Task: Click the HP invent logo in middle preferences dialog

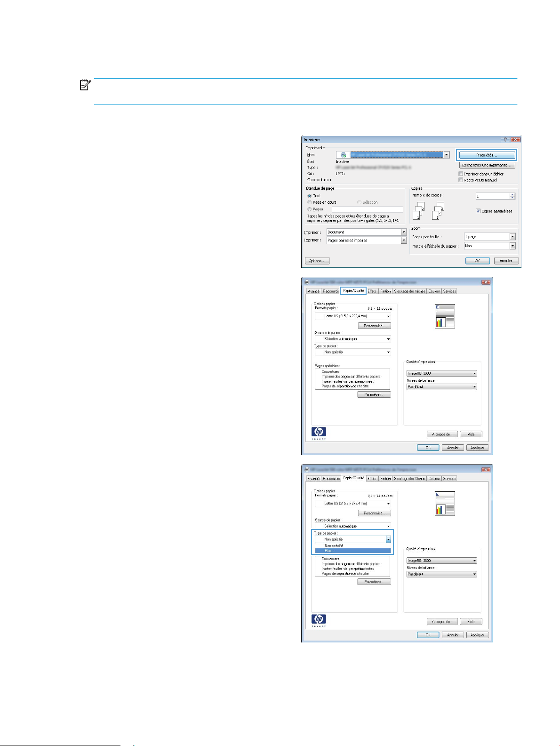Action: tap(319, 433)
